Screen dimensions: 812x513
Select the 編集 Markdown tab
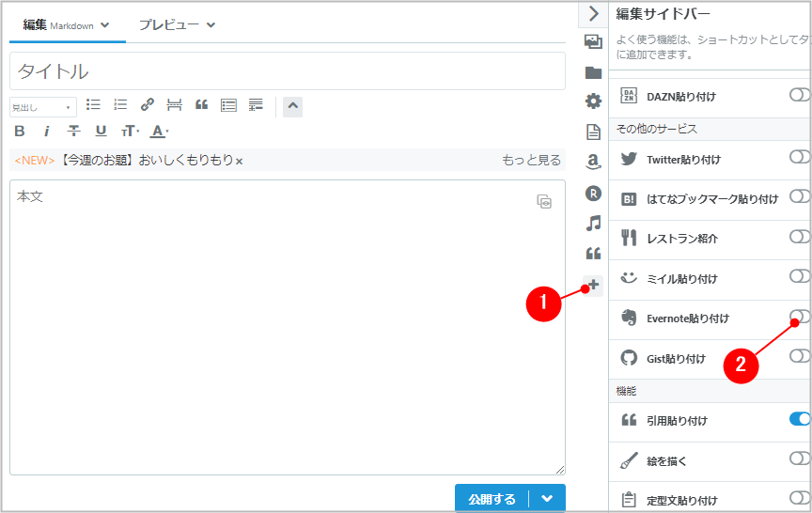pyautogui.click(x=58, y=24)
